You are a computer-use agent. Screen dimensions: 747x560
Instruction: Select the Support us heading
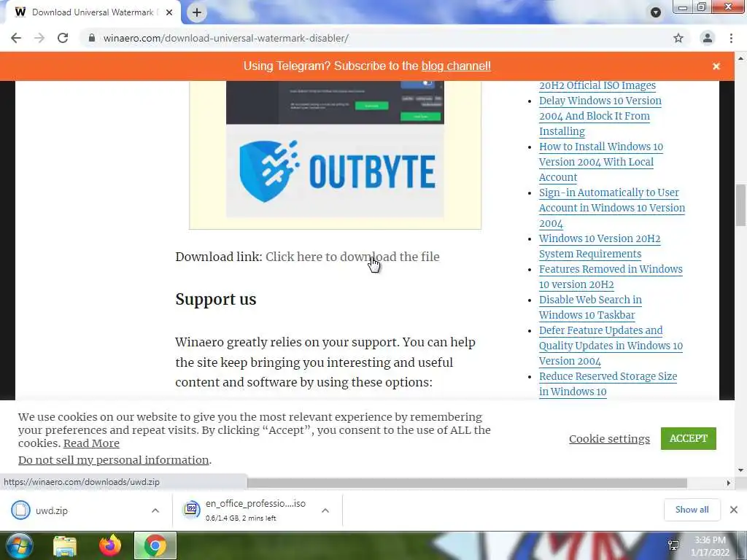tap(216, 299)
